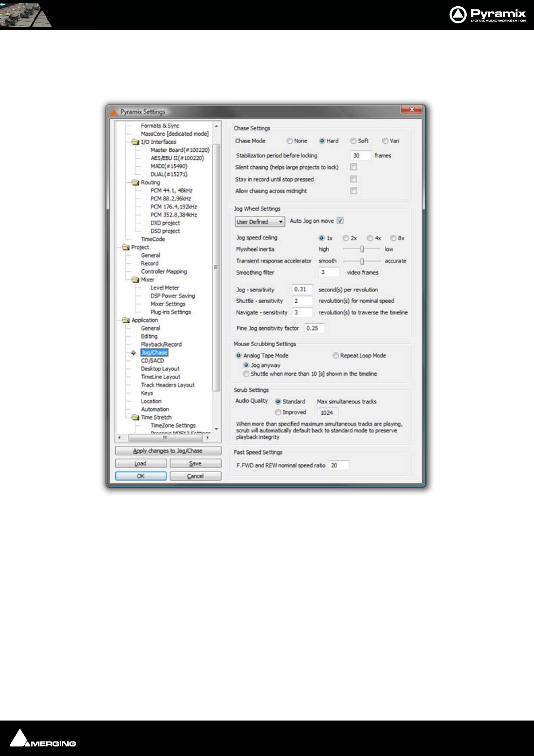Click the Load button
The image size is (534, 756).
point(140,463)
